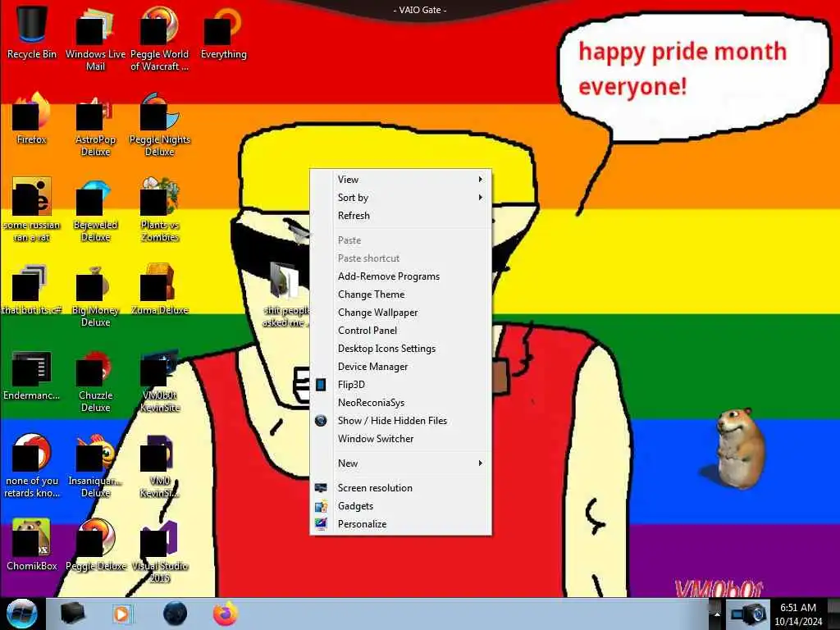Select the Zuma Deluxe shortcut

point(160,290)
